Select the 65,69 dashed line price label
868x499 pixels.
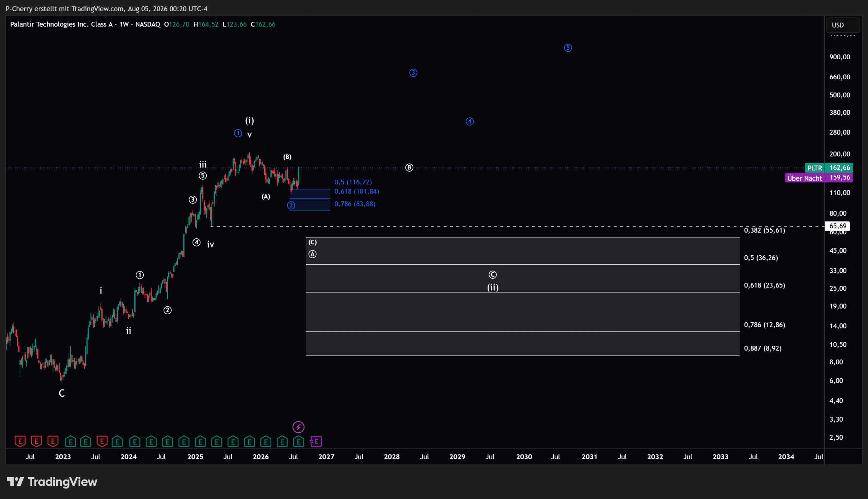[837, 226]
